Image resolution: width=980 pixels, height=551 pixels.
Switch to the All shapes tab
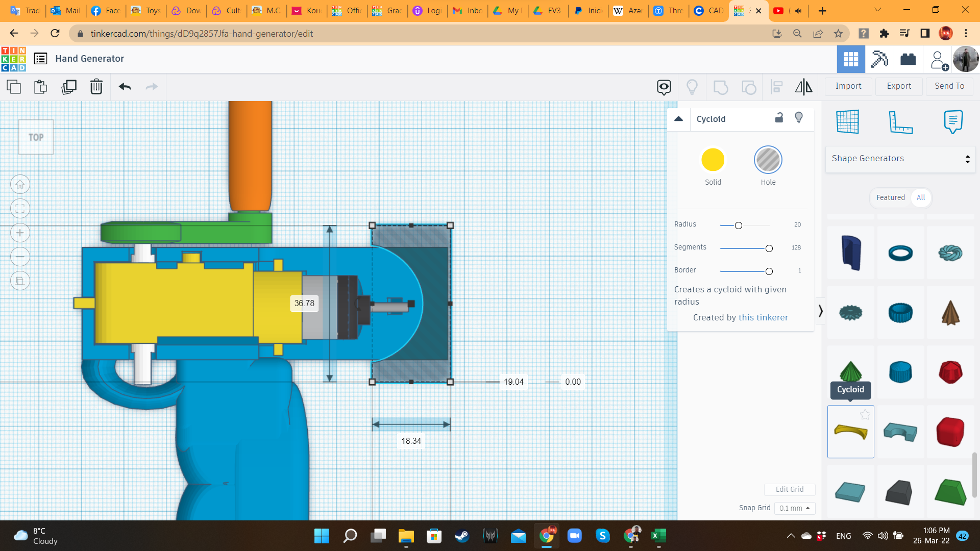tap(920, 197)
